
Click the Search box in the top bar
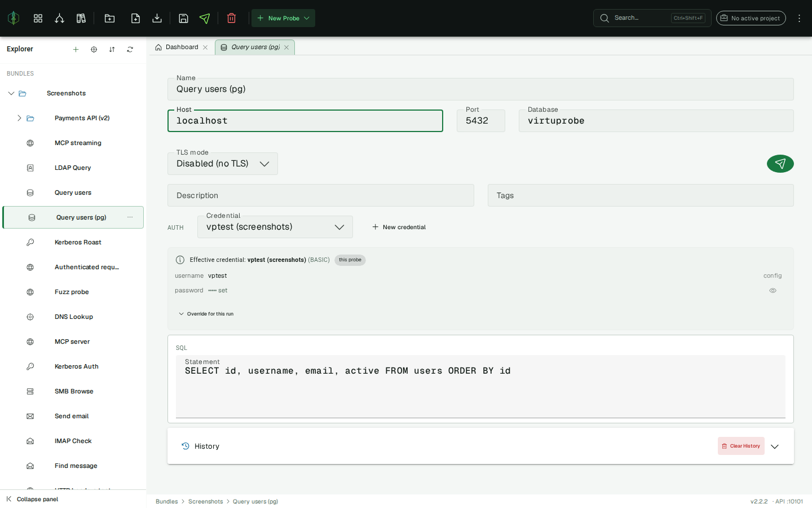pos(652,18)
